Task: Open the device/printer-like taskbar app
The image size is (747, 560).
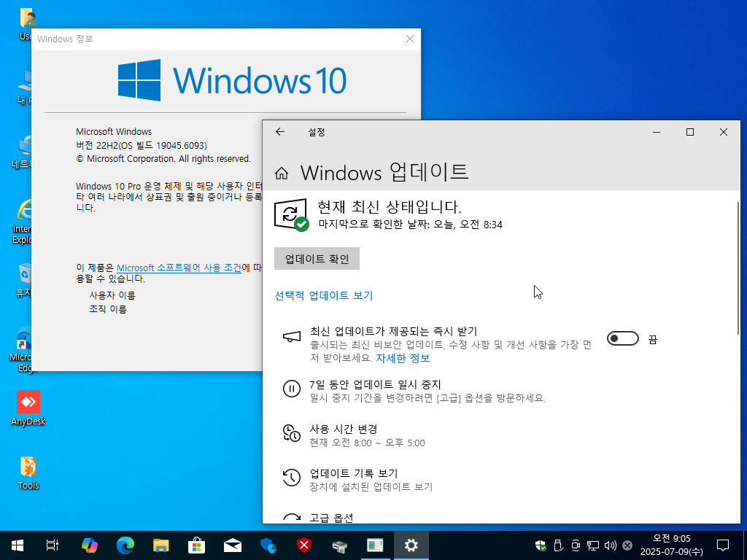Action: (x=340, y=545)
